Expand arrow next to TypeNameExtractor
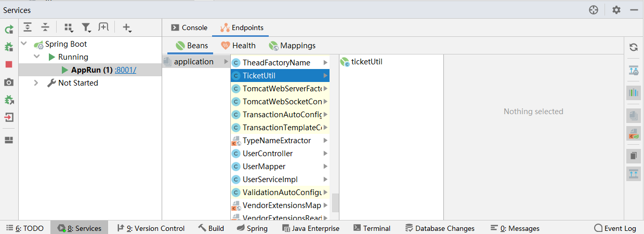The width and height of the screenshot is (644, 234). coord(325,141)
